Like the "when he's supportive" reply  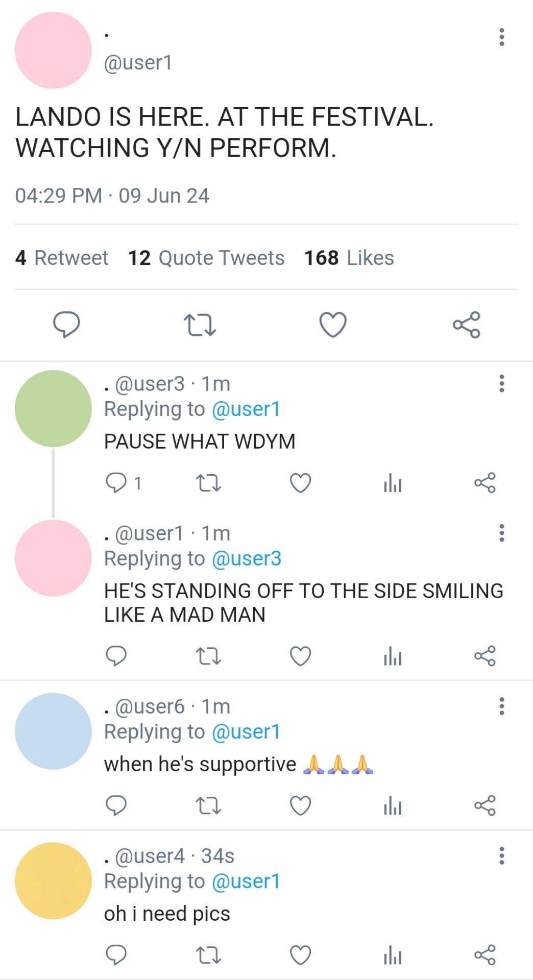(x=300, y=806)
